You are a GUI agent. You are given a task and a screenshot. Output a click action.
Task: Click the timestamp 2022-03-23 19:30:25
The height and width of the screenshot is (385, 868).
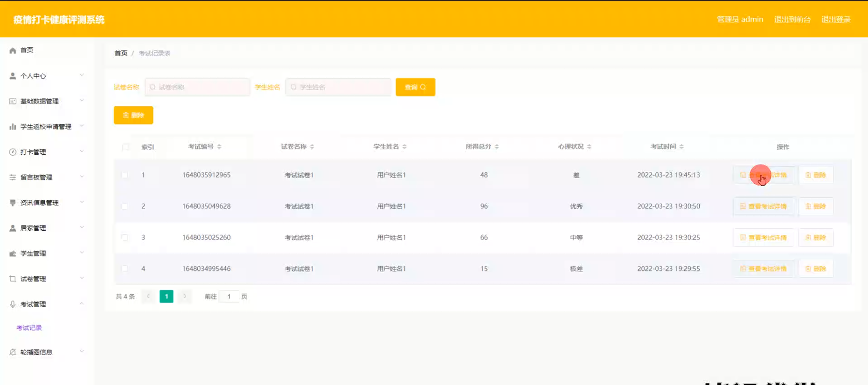(668, 237)
